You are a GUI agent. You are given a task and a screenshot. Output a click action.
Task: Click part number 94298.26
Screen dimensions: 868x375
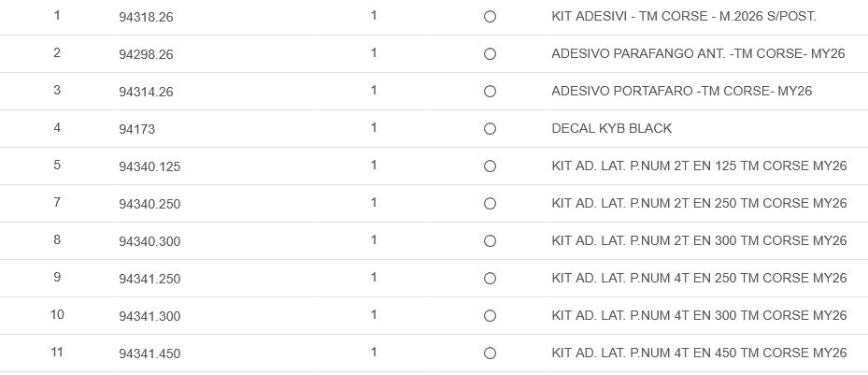[x=146, y=54]
